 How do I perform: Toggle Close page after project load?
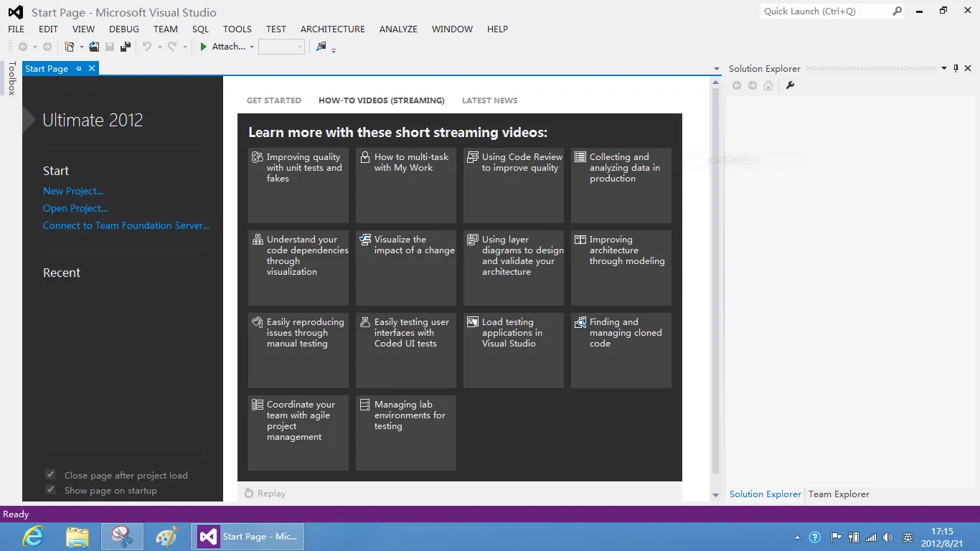(x=50, y=475)
